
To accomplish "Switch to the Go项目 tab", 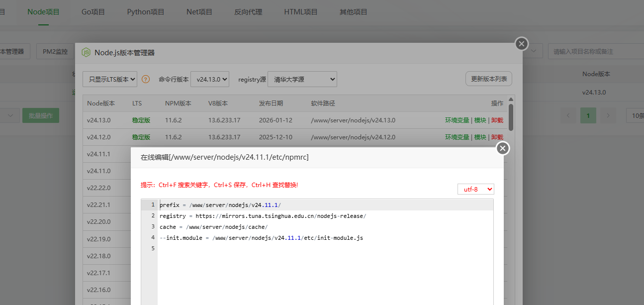I will coord(93,11).
